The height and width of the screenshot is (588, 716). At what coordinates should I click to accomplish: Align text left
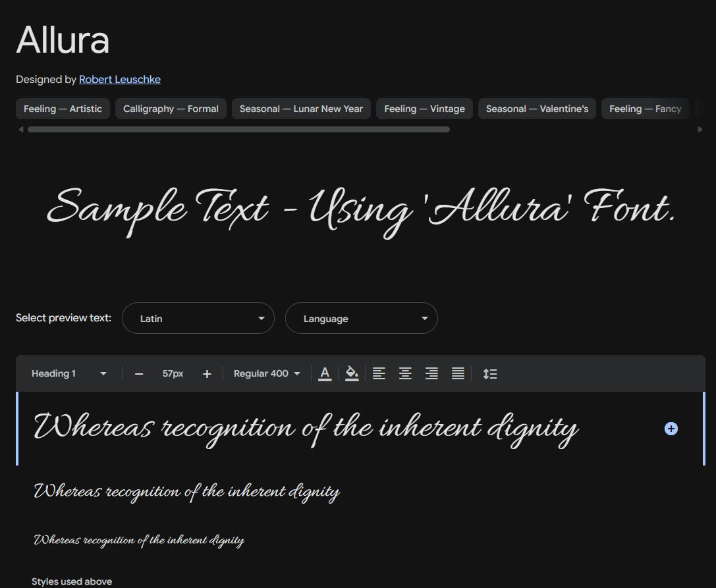379,373
